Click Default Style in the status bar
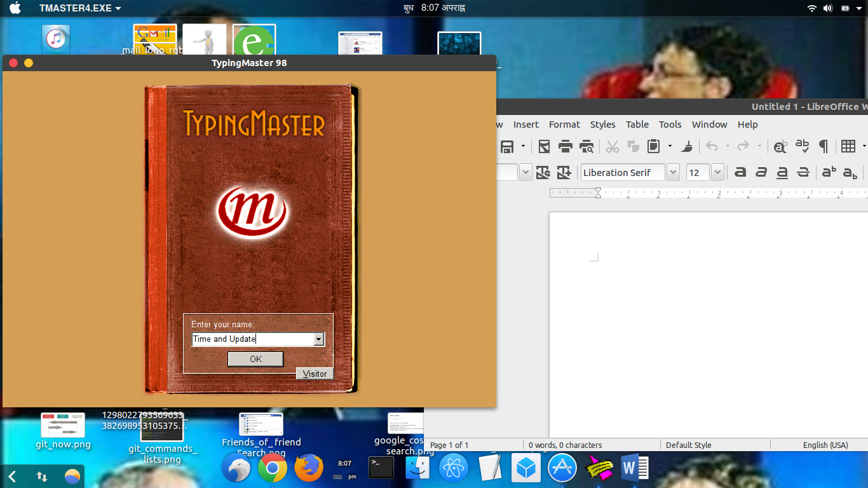 pyautogui.click(x=688, y=445)
